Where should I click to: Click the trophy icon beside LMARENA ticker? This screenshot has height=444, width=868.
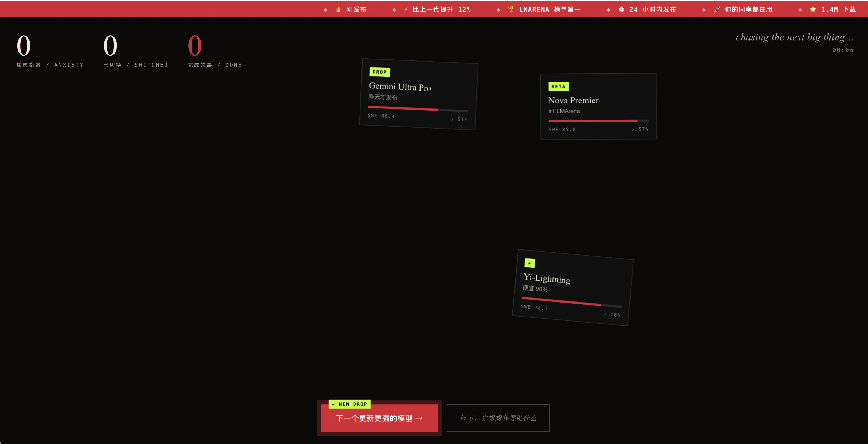pos(511,10)
